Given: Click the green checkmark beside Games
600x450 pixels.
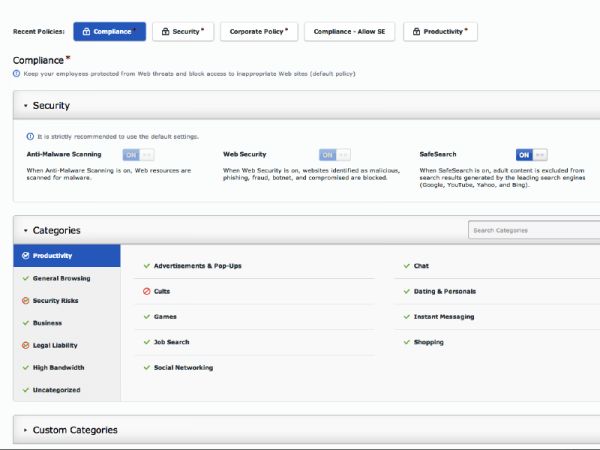Looking at the screenshot, I should pyautogui.click(x=147, y=316).
